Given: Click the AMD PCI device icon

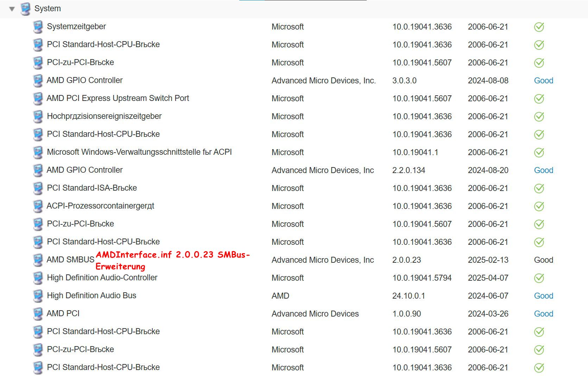Looking at the screenshot, I should pyautogui.click(x=38, y=314).
